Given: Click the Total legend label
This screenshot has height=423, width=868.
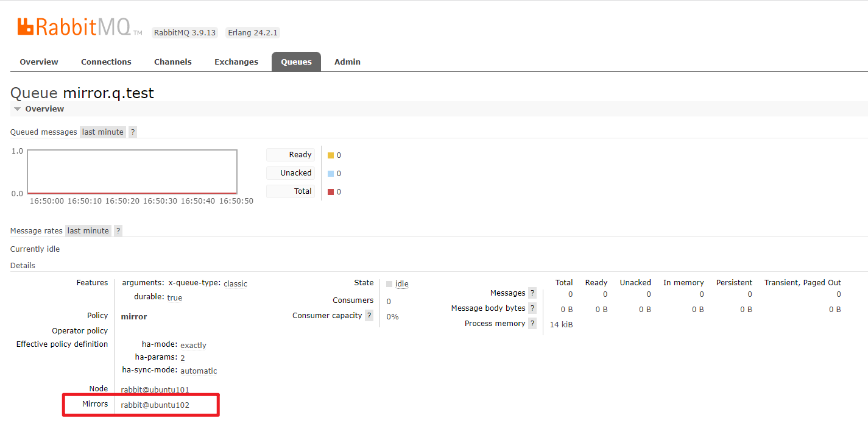Looking at the screenshot, I should [x=291, y=191].
